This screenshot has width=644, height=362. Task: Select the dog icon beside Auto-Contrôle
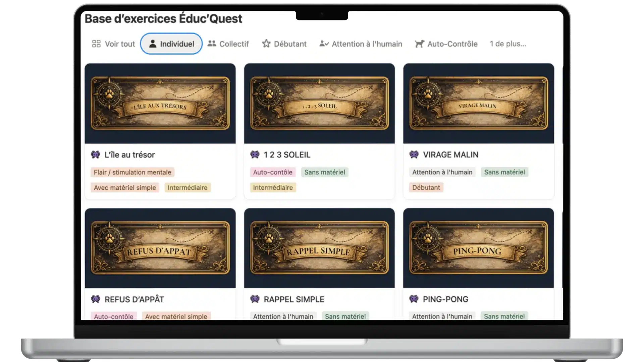[419, 43]
